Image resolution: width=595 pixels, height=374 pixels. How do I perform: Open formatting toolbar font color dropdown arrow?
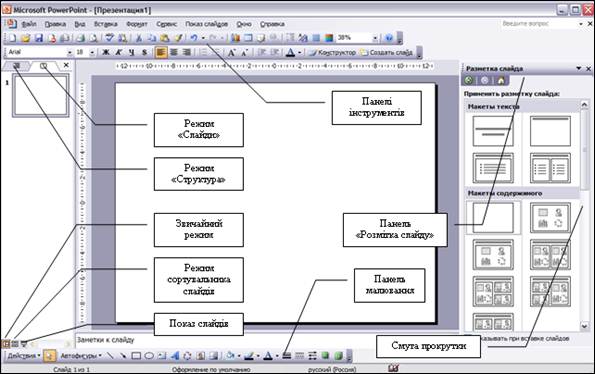click(x=299, y=52)
